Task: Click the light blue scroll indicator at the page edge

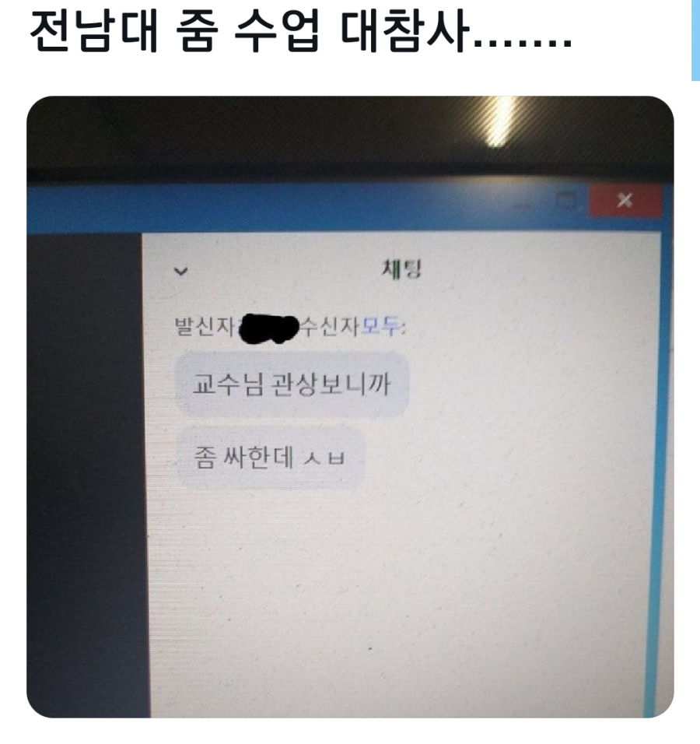Action: (695, 40)
